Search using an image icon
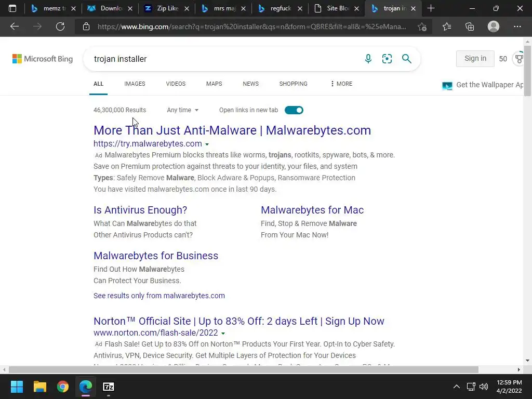Viewport: 532px width, 399px height. [x=387, y=59]
